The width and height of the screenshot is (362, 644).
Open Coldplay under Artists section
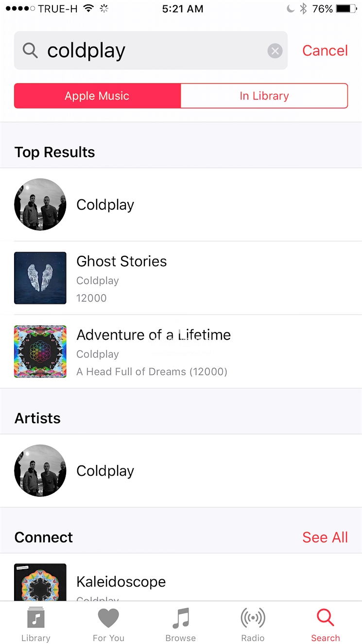pyautogui.click(x=105, y=471)
